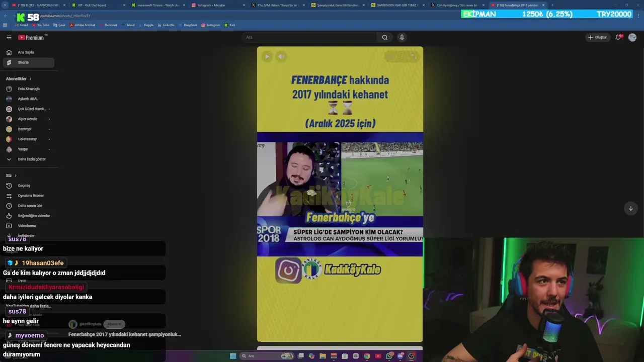
Task: Click the Oluştur create button
Action: (x=598, y=37)
